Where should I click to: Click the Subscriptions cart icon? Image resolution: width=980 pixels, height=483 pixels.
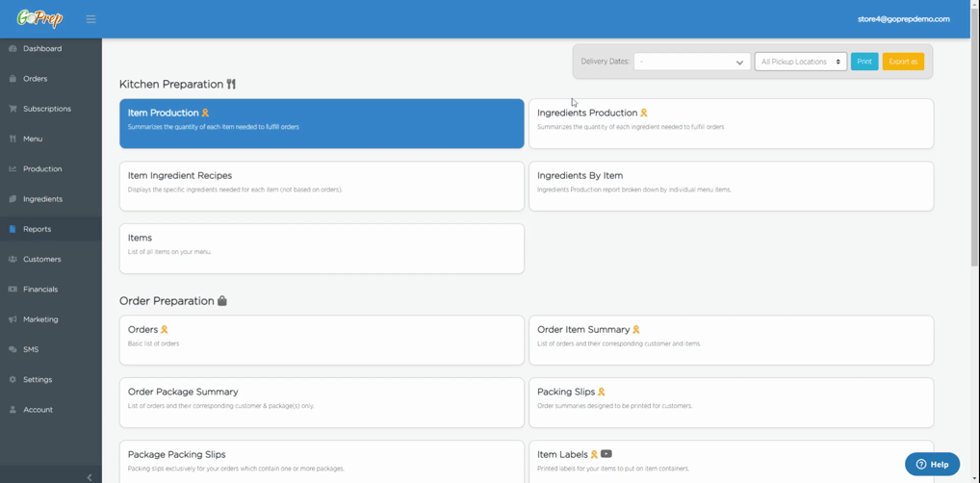[13, 109]
